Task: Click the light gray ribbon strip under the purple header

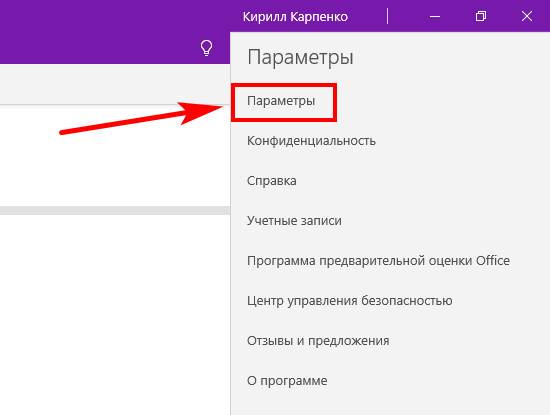Action: pos(115,84)
